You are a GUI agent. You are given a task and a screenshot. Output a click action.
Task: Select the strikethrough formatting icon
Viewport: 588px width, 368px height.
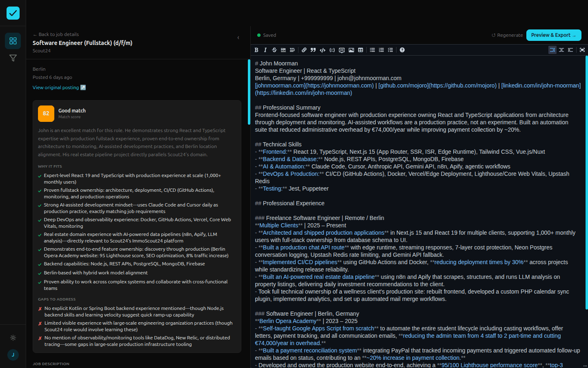point(274,50)
